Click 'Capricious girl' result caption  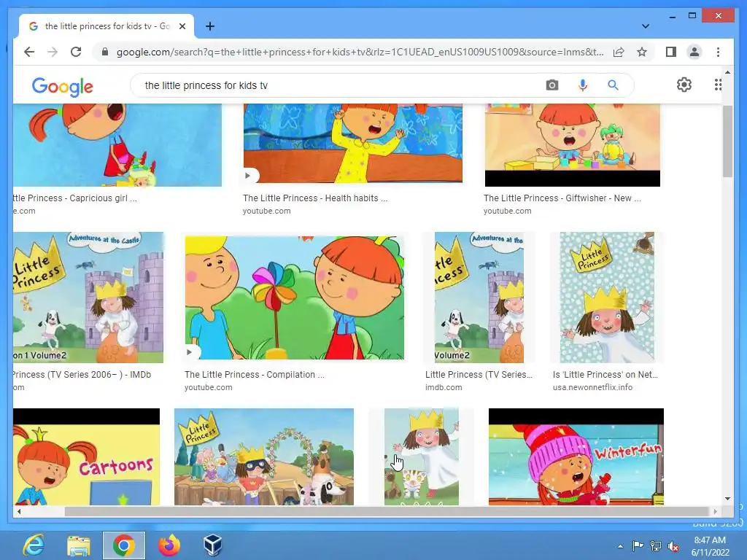(75, 198)
